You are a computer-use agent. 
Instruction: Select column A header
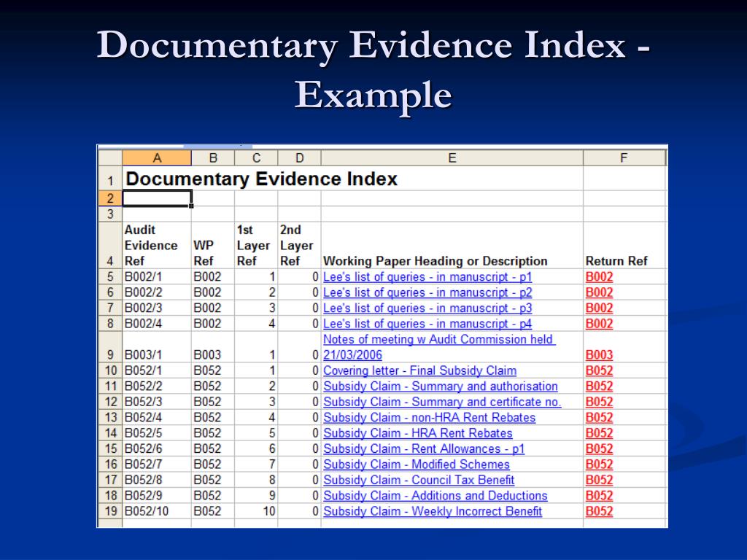tap(157, 158)
